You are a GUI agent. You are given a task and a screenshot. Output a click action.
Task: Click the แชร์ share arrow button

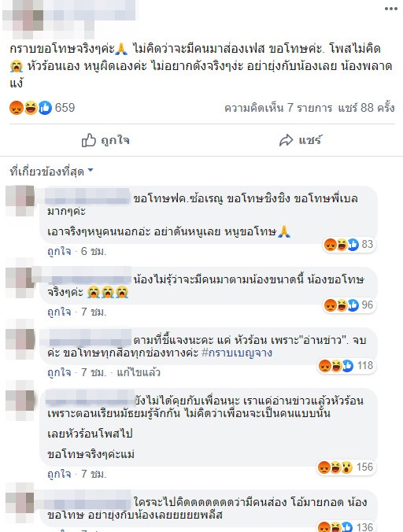300,140
